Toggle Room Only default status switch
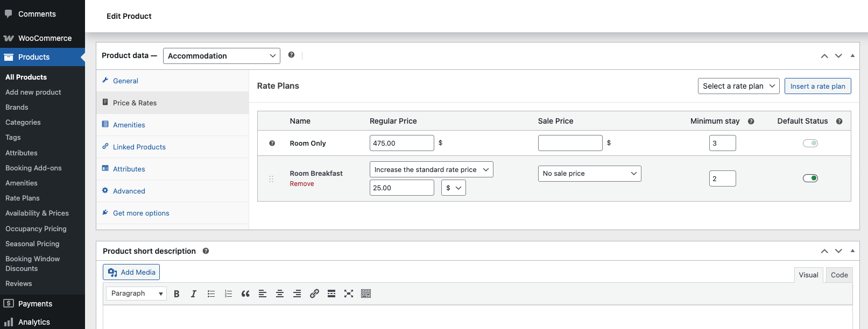This screenshot has width=868, height=329. [x=810, y=143]
